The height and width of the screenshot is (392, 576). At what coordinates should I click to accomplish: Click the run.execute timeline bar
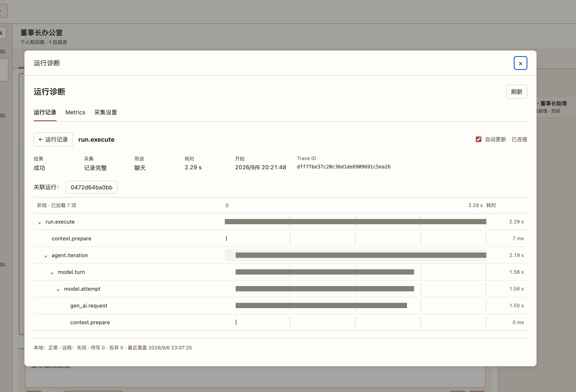355,222
